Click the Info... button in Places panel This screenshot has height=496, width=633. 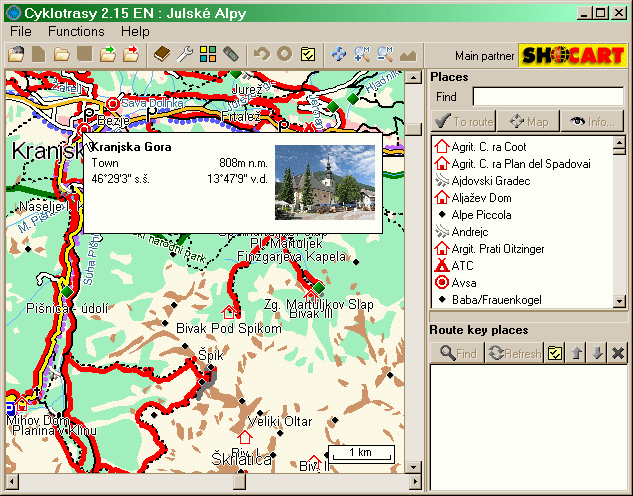(592, 122)
